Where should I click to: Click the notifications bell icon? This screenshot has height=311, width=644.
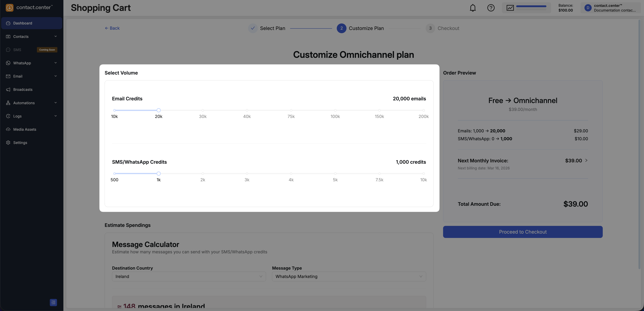[472, 8]
